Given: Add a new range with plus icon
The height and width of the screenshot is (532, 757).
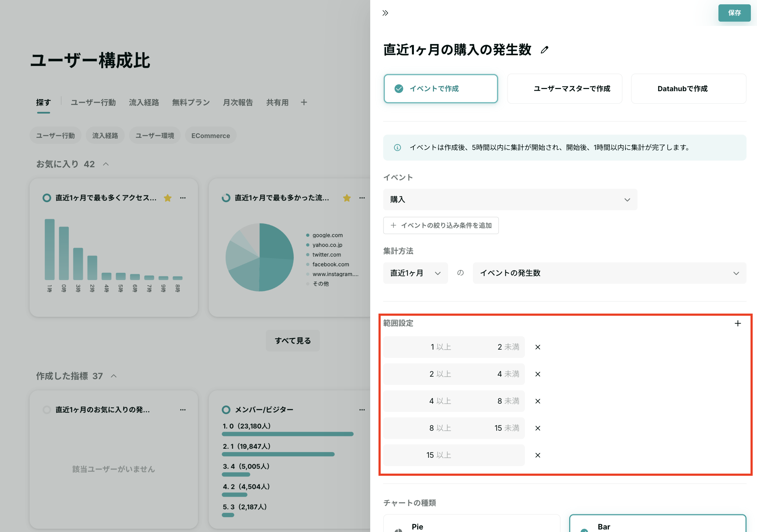Looking at the screenshot, I should point(738,323).
